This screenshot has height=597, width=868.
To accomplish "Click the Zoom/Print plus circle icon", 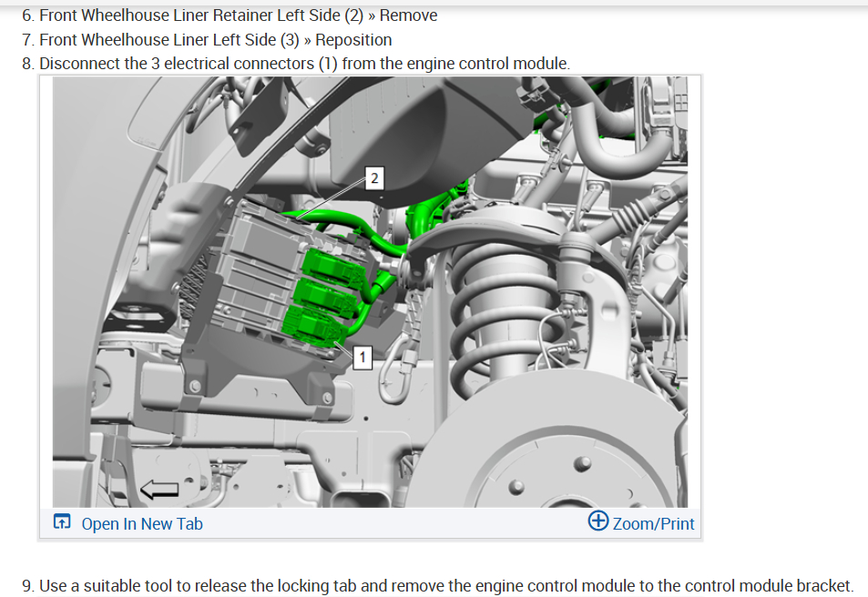I will coord(597,521).
